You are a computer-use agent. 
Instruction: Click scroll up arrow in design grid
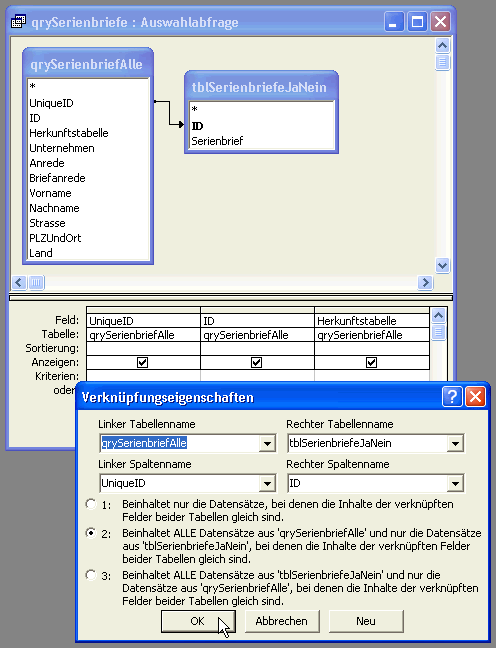(x=438, y=316)
